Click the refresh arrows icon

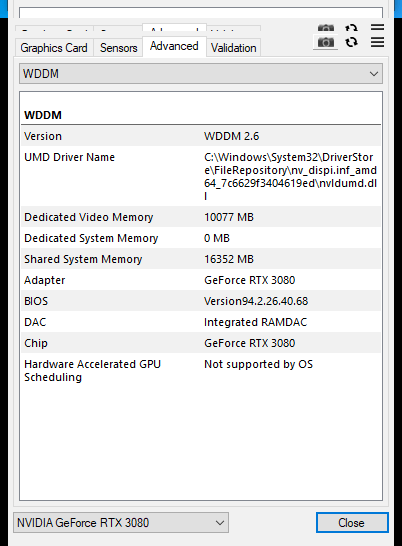pos(351,42)
